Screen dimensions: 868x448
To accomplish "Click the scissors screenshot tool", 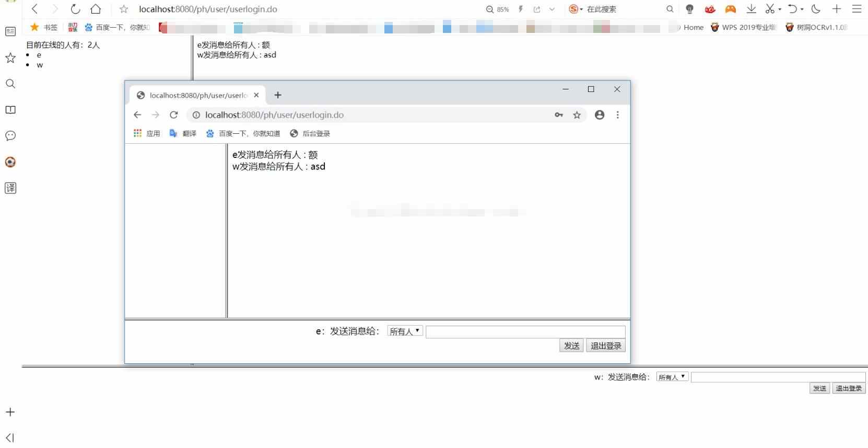I will 770,9.
